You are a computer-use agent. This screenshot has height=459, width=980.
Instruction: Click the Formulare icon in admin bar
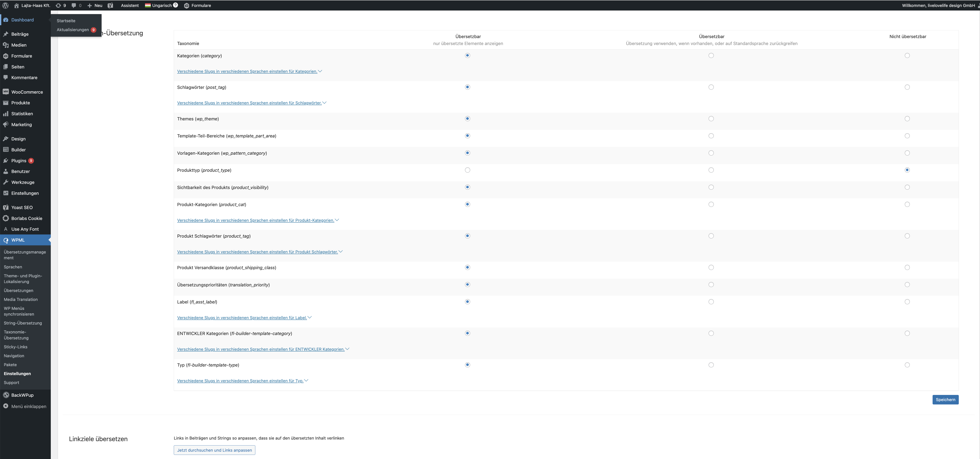coord(186,5)
